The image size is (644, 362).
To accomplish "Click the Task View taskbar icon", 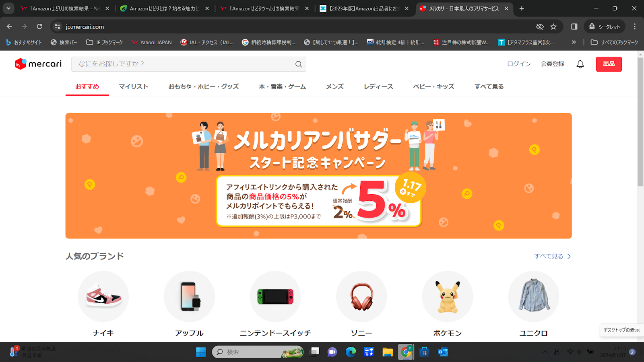I will coord(314,352).
